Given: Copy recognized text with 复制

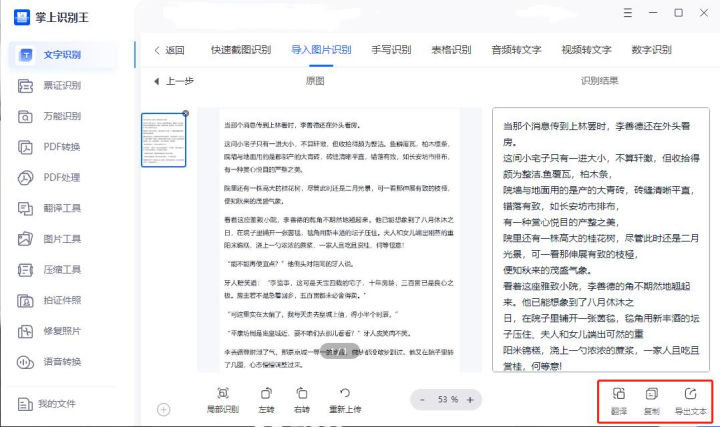Looking at the screenshot, I should point(652,401).
